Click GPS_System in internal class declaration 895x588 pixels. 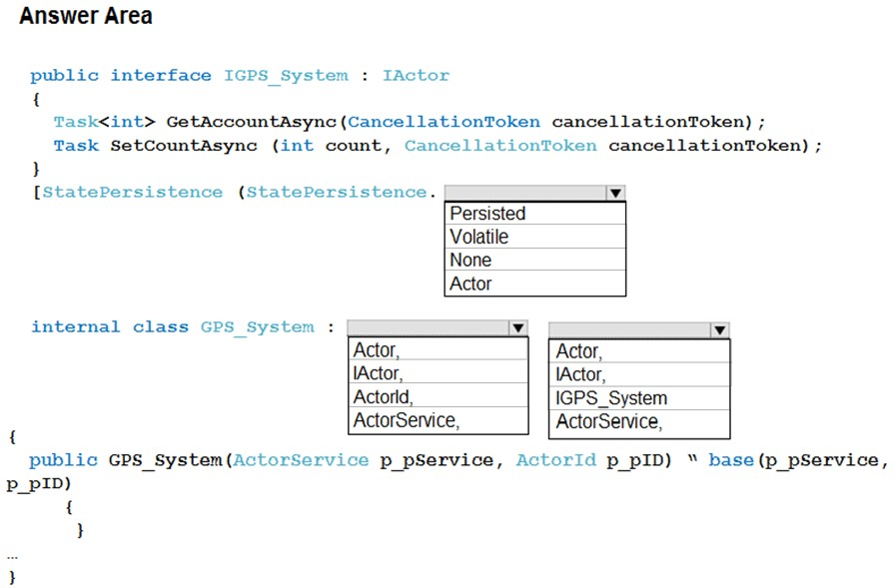coord(257,327)
